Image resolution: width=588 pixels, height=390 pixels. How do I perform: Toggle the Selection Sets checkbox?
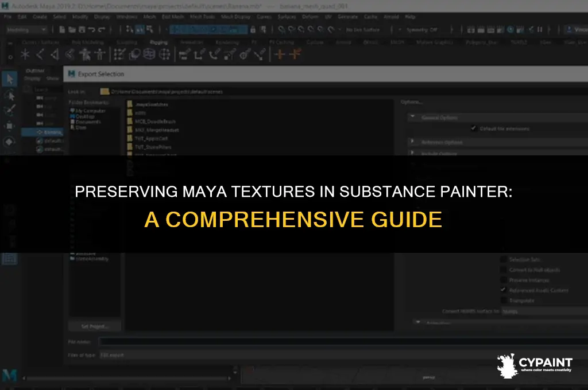tap(503, 259)
